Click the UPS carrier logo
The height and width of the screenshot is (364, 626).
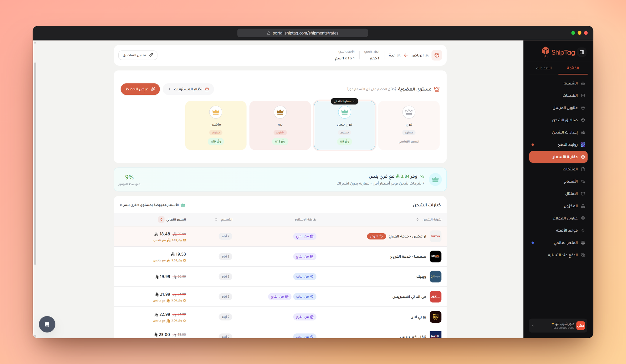(435, 317)
